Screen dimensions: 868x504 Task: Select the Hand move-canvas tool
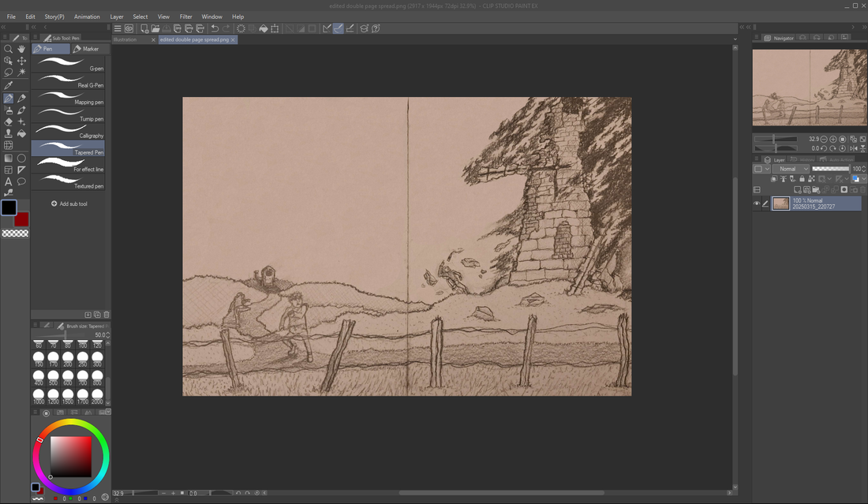coord(21,49)
